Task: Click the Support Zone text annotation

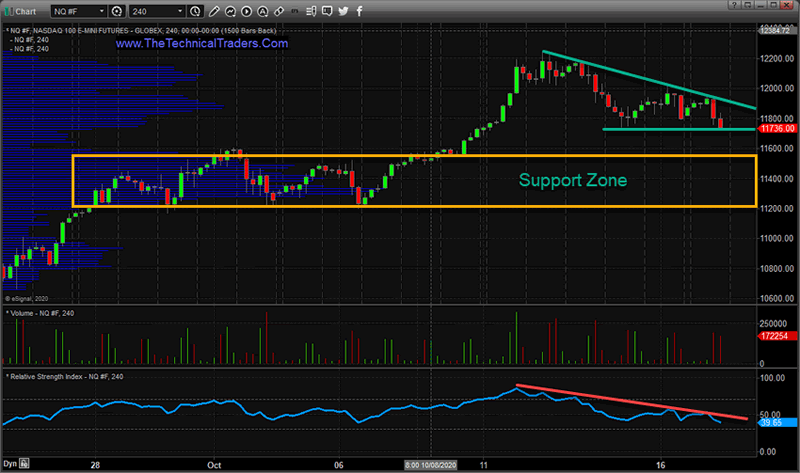Action: point(573,180)
